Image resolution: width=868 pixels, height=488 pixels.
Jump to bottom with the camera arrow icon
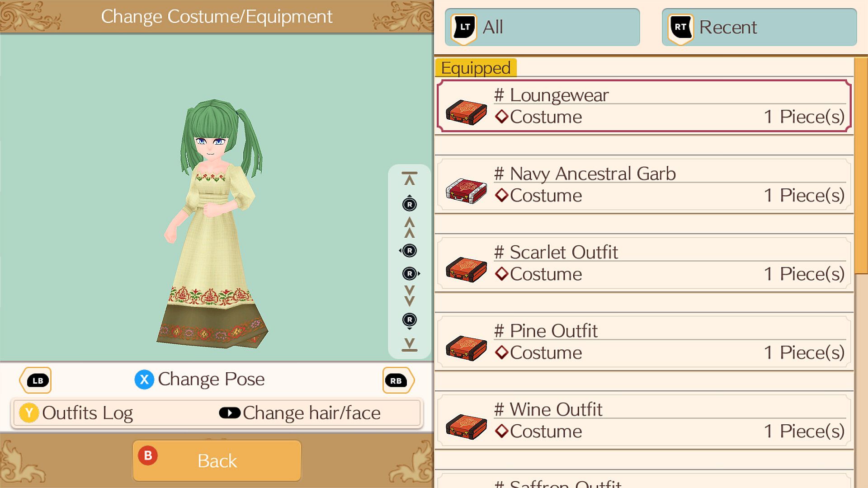[410, 344]
